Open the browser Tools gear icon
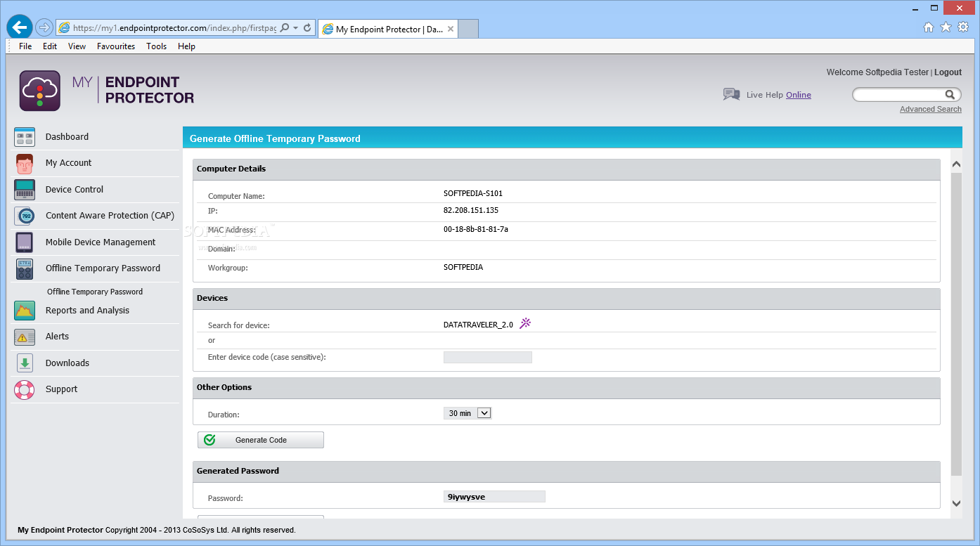The width and height of the screenshot is (980, 546). click(963, 27)
